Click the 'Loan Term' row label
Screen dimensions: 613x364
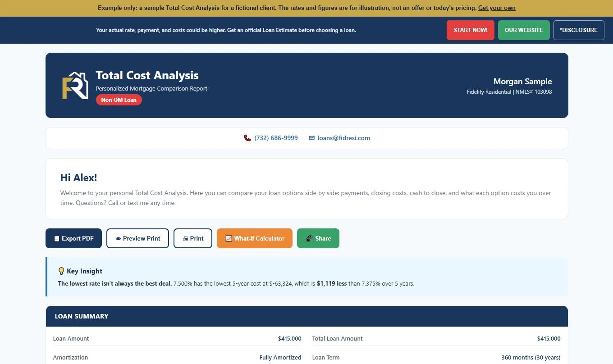pyautogui.click(x=326, y=358)
